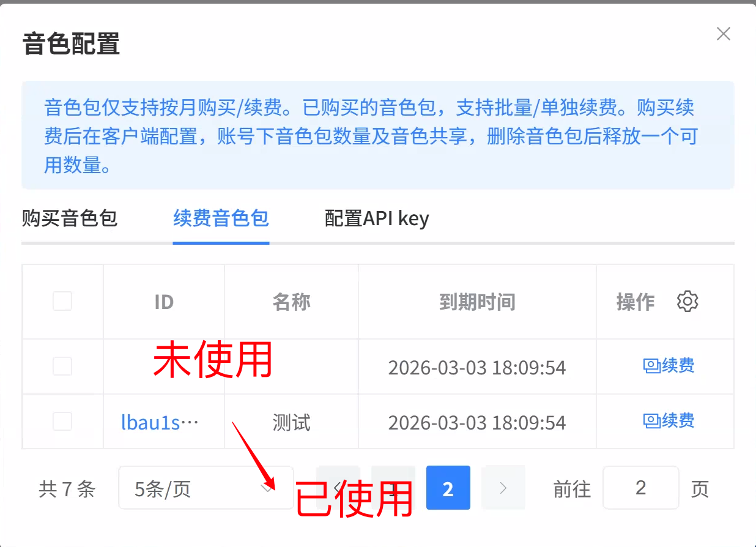Click the 名称 column header

291,302
